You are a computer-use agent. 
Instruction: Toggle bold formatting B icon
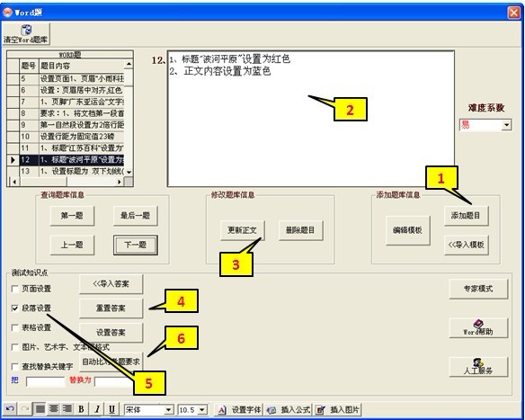point(81,409)
